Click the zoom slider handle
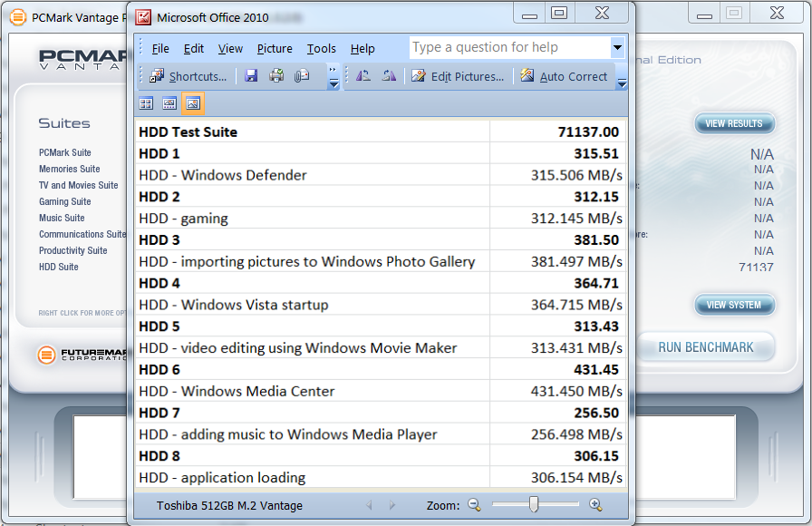 tap(534, 505)
